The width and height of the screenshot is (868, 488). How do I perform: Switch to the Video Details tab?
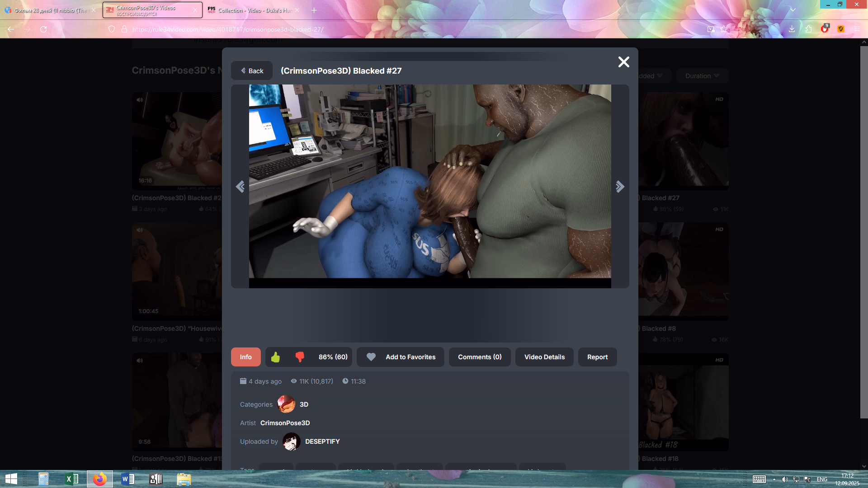click(x=544, y=357)
